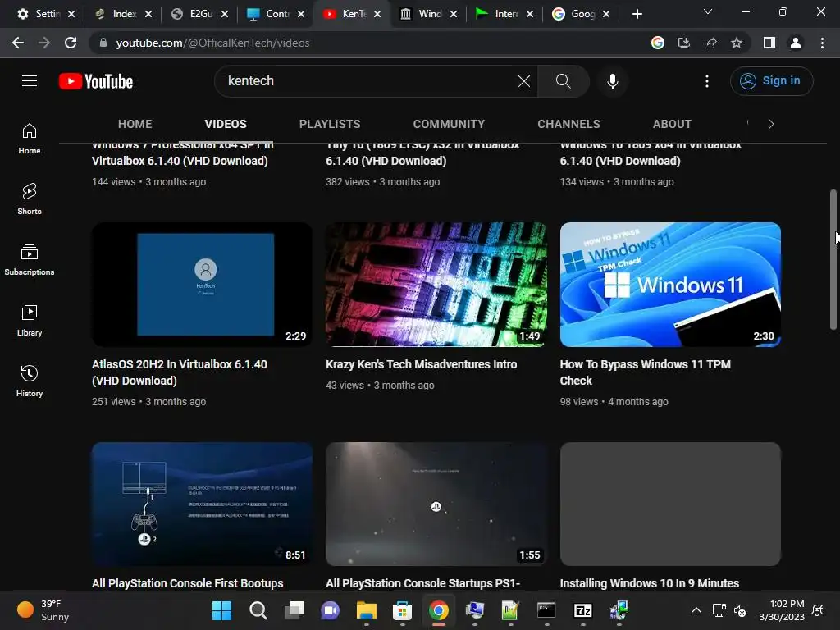
Task: Click the search magnifier button
Action: (x=563, y=81)
